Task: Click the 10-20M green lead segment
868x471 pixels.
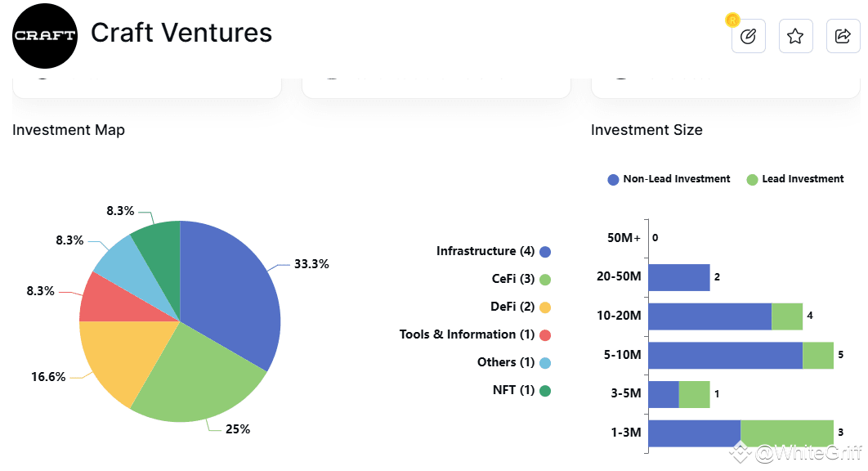Action: [x=787, y=316]
